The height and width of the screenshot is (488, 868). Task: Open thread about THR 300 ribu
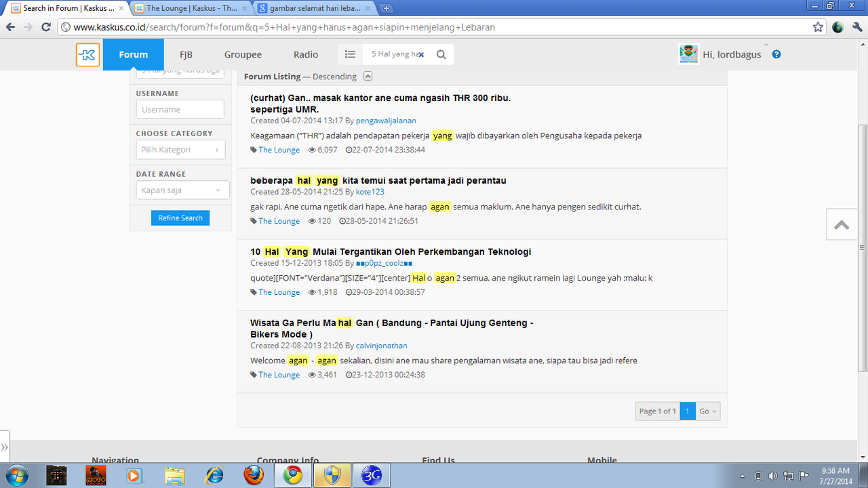(x=380, y=103)
